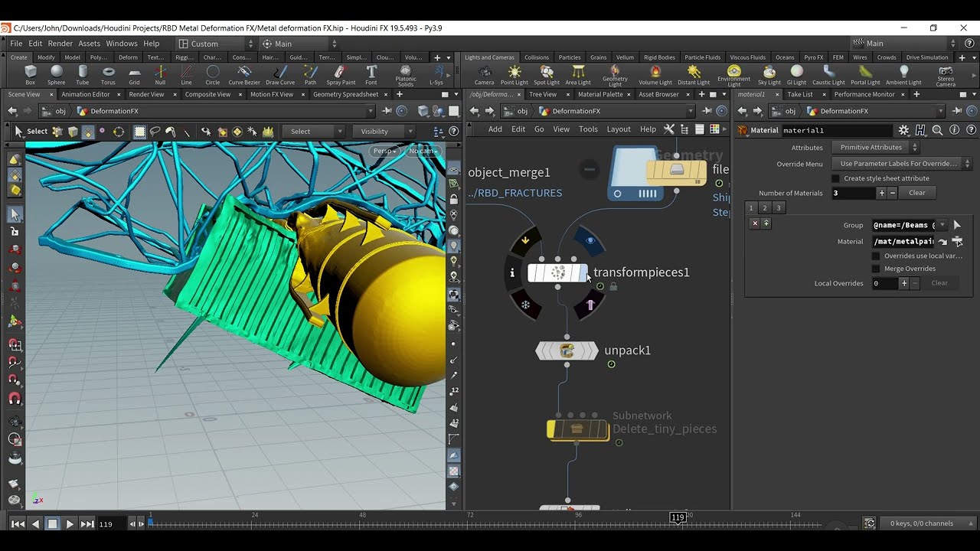
Task: Select the Sphere shelf tool
Action: pos(56,75)
